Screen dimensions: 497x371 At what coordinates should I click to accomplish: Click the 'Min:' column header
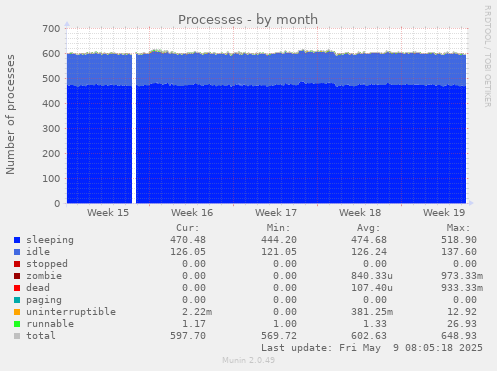(278, 228)
